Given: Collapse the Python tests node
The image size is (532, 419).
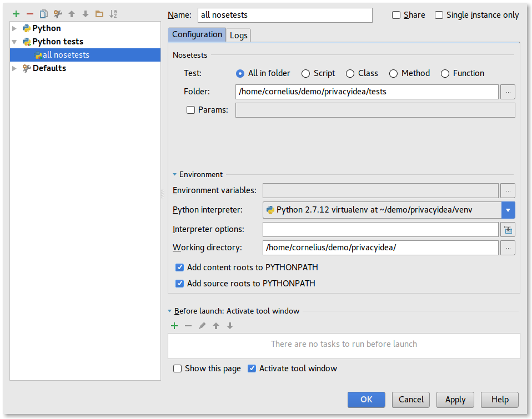Looking at the screenshot, I should coord(14,42).
